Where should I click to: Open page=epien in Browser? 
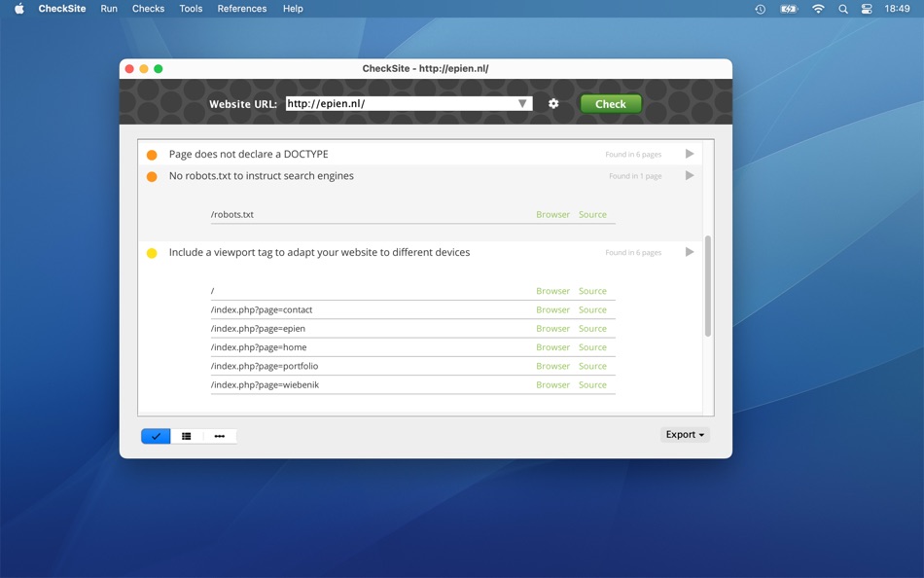pyautogui.click(x=552, y=329)
